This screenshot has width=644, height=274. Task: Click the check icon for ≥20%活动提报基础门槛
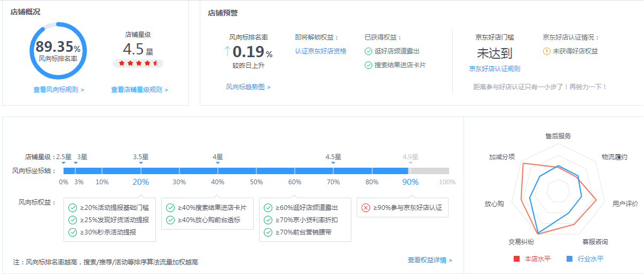[73, 208]
